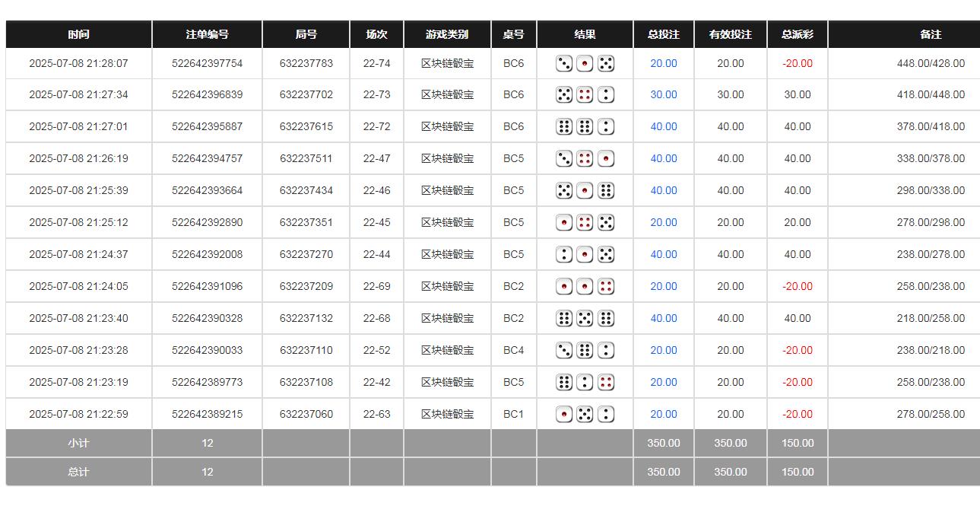The height and width of the screenshot is (506, 980).
Task: Click the first die in the 21:28:07 row
Action: click(x=564, y=63)
